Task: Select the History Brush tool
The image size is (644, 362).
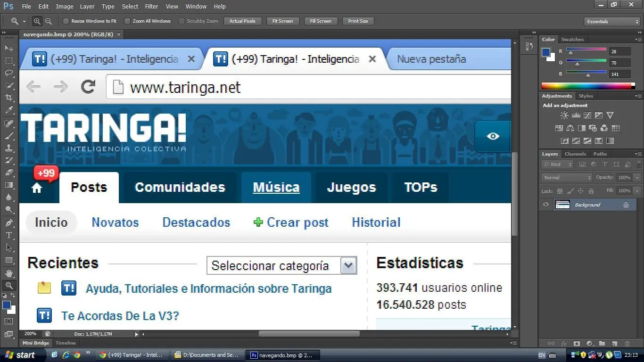Action: click(x=9, y=160)
